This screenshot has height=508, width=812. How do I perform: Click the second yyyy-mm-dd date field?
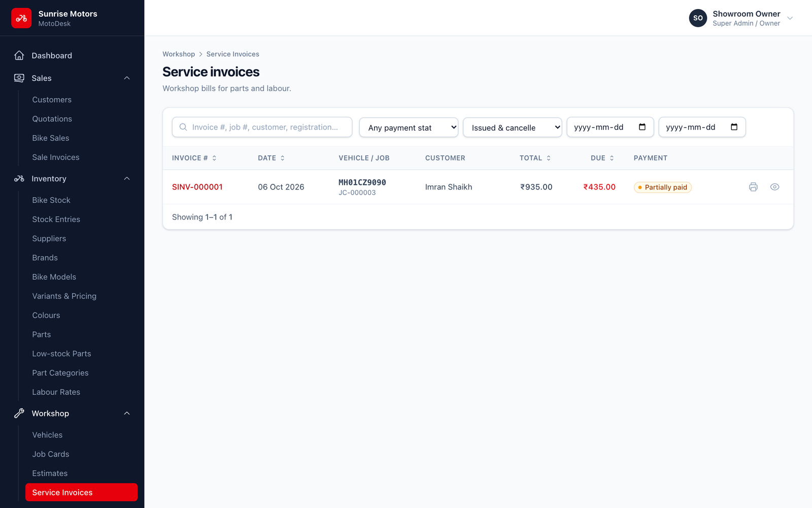(702, 127)
